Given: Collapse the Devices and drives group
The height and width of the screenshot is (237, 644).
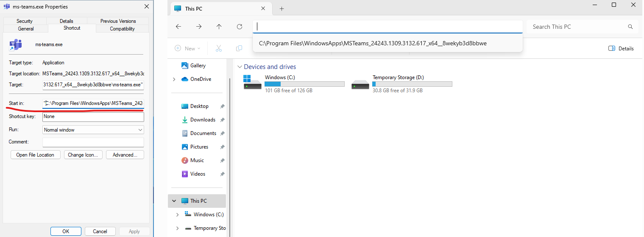Looking at the screenshot, I should tap(240, 67).
